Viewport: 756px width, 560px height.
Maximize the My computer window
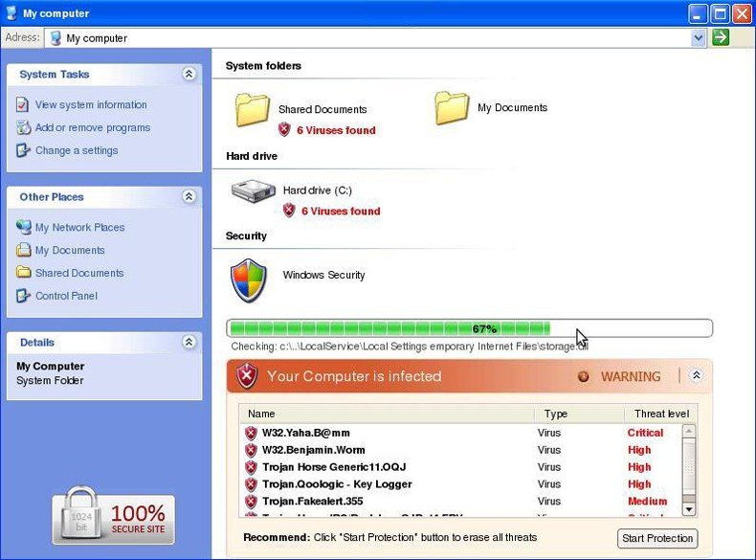click(720, 14)
